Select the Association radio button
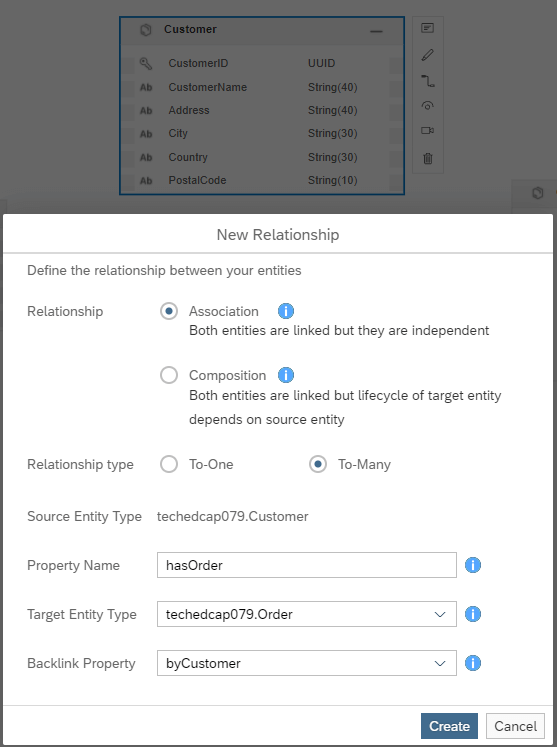This screenshot has height=747, width=557. 169,311
